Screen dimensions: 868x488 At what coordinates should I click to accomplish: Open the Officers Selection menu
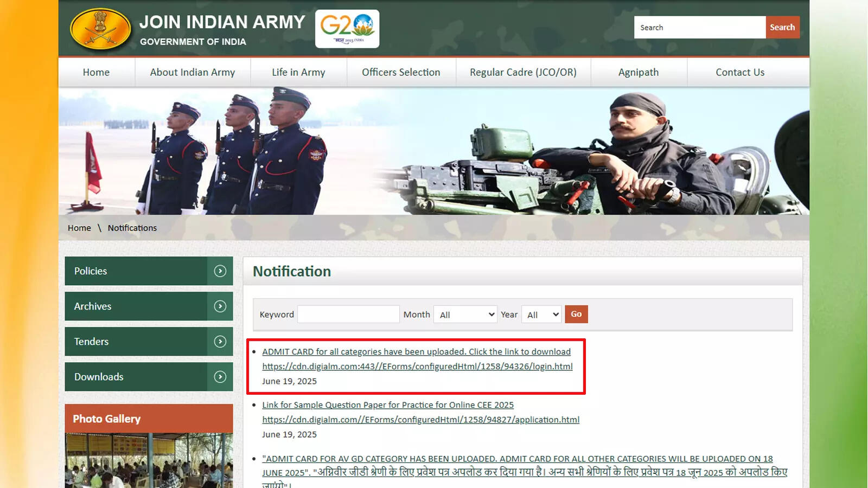(x=401, y=72)
